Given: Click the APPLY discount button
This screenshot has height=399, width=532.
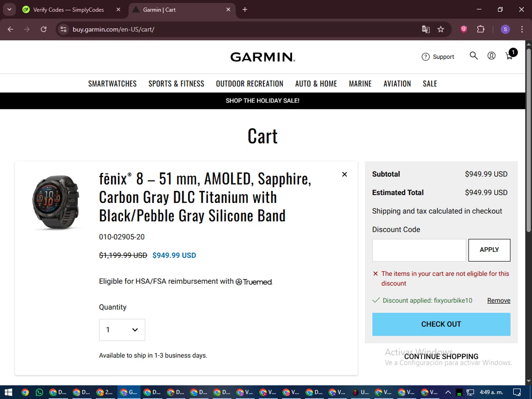Looking at the screenshot, I should 489,250.
